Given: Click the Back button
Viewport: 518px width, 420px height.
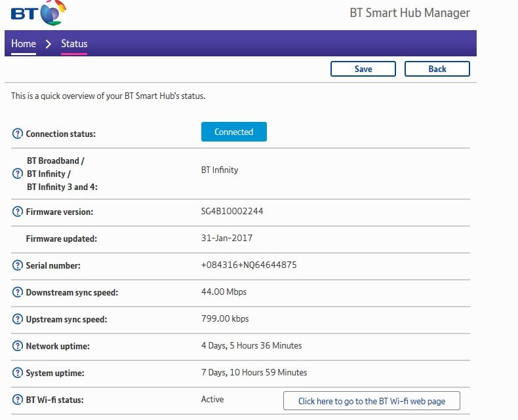Looking at the screenshot, I should pyautogui.click(x=437, y=69).
